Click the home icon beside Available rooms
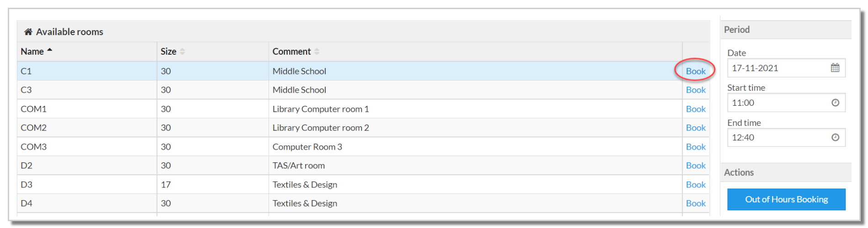 tap(28, 31)
